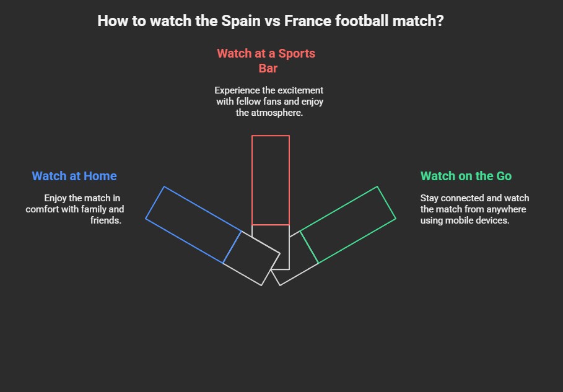Image resolution: width=563 pixels, height=392 pixels.
Task: Click the red outlined vertical rectangle
Action: click(x=271, y=180)
